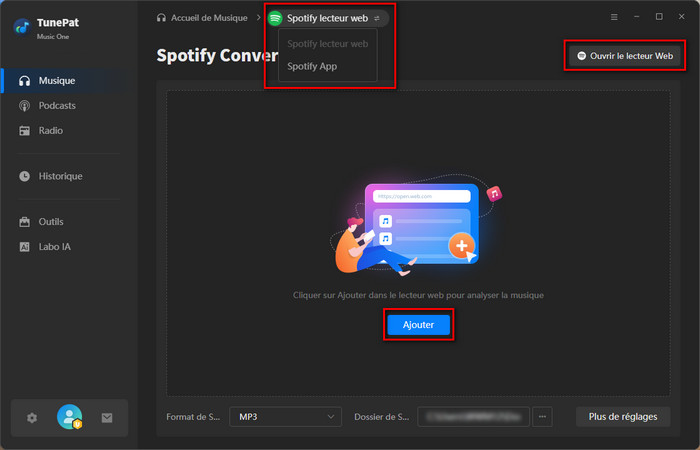Click the mail envelope icon
The height and width of the screenshot is (450, 700).
[107, 418]
